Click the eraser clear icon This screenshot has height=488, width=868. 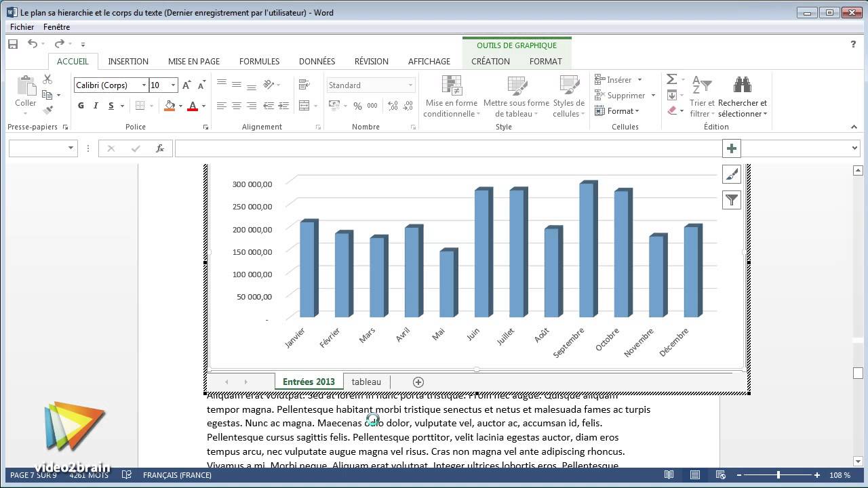pos(671,110)
